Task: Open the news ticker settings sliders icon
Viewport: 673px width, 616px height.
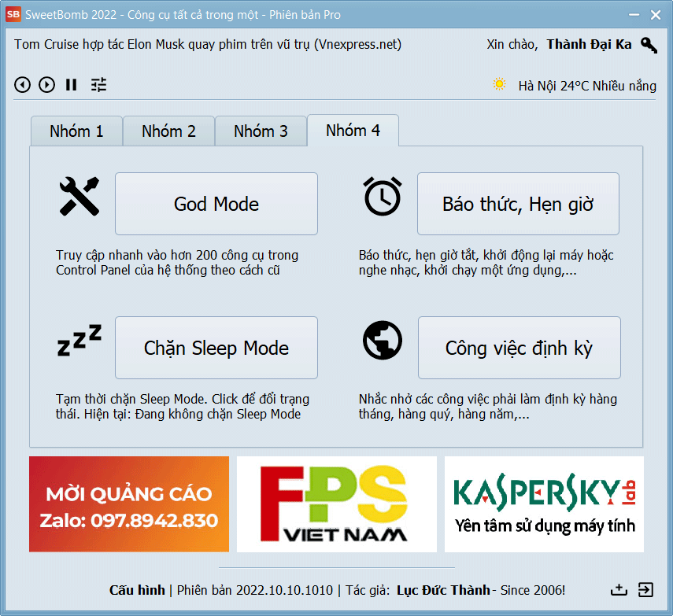Action: point(98,85)
